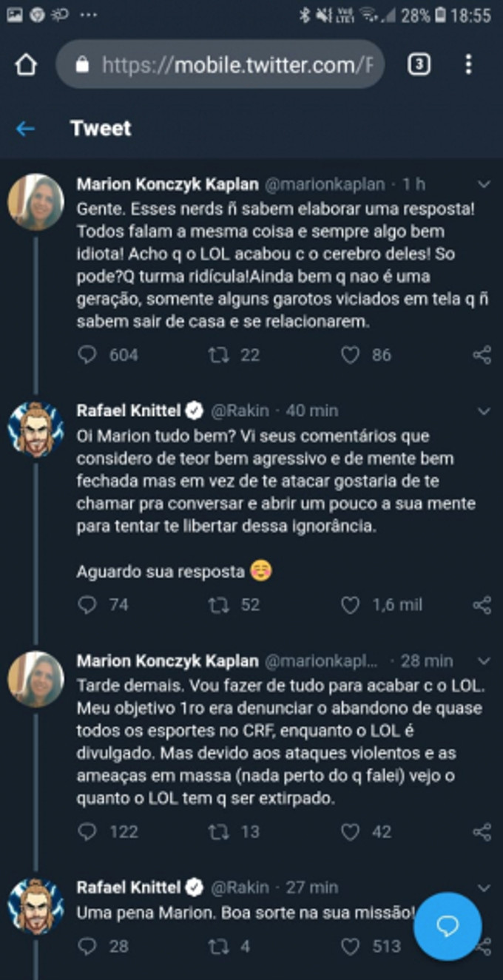Tap the blue floating reply button
Screen dimensions: 503x980
pyautogui.click(x=448, y=927)
